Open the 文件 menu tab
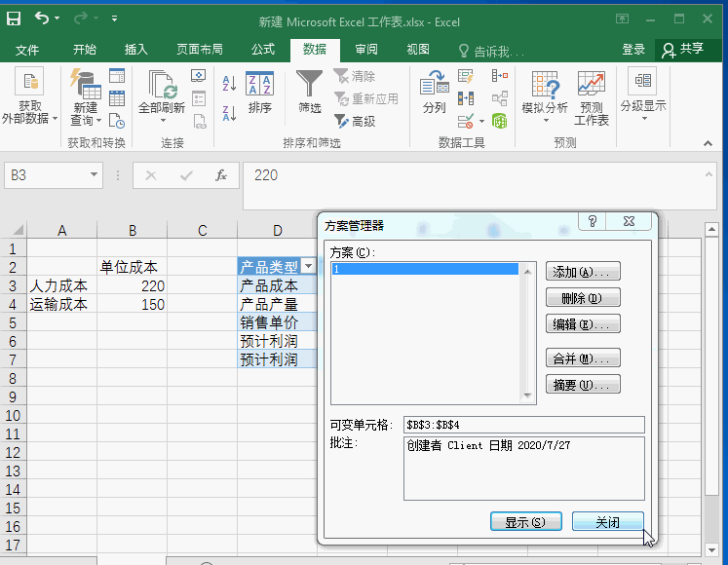Image resolution: width=728 pixels, height=565 pixels. point(27,50)
